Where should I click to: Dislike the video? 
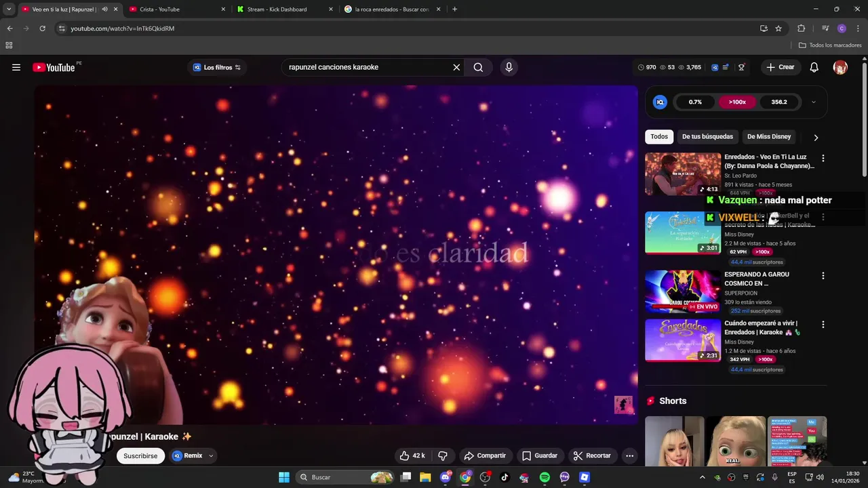tap(443, 455)
